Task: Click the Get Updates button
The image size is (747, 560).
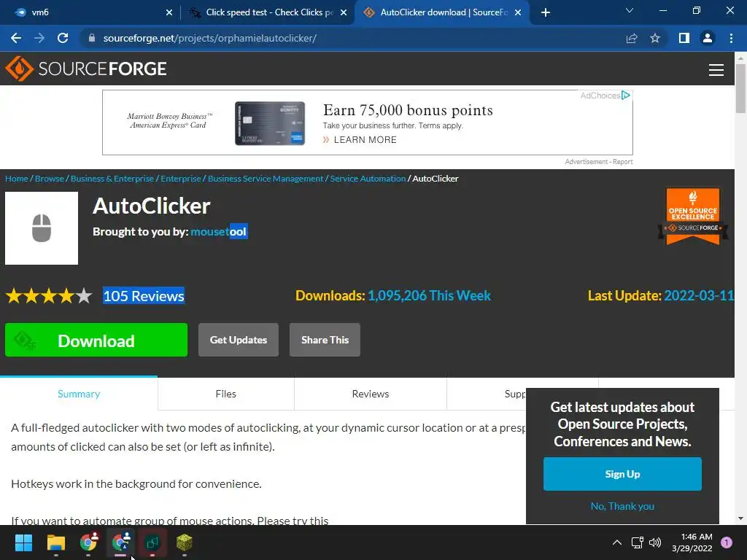Action: coord(239,340)
